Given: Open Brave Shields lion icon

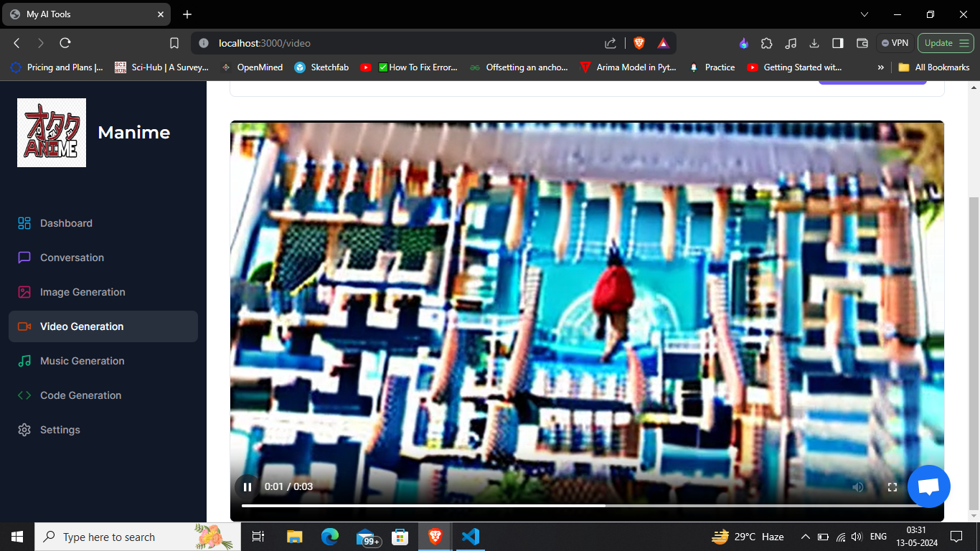Looking at the screenshot, I should tap(639, 43).
